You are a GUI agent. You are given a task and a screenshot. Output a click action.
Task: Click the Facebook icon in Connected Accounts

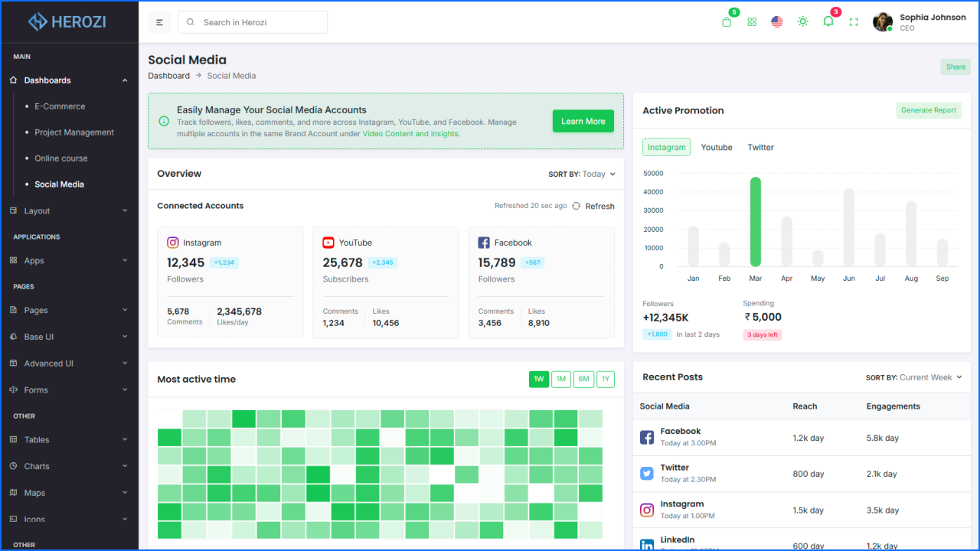484,243
